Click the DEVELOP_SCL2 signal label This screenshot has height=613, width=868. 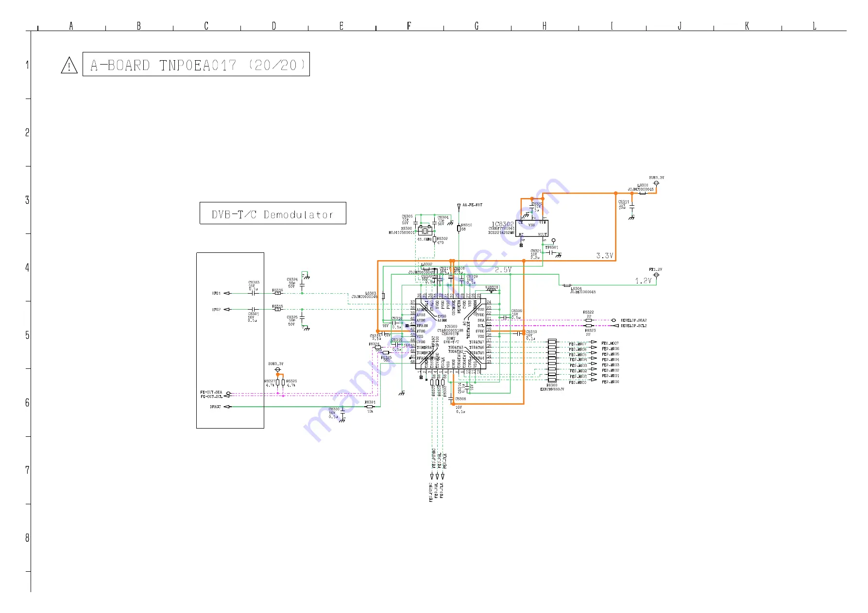[x=633, y=326]
